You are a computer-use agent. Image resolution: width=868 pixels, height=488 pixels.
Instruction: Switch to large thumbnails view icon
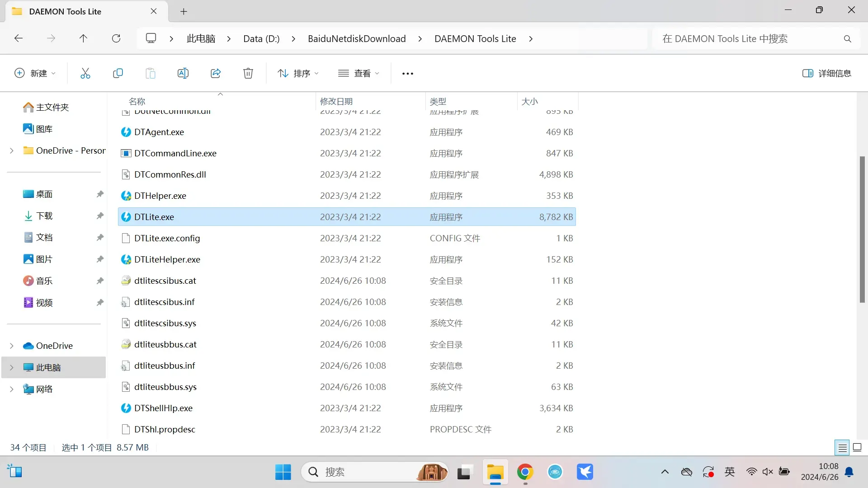pyautogui.click(x=857, y=448)
